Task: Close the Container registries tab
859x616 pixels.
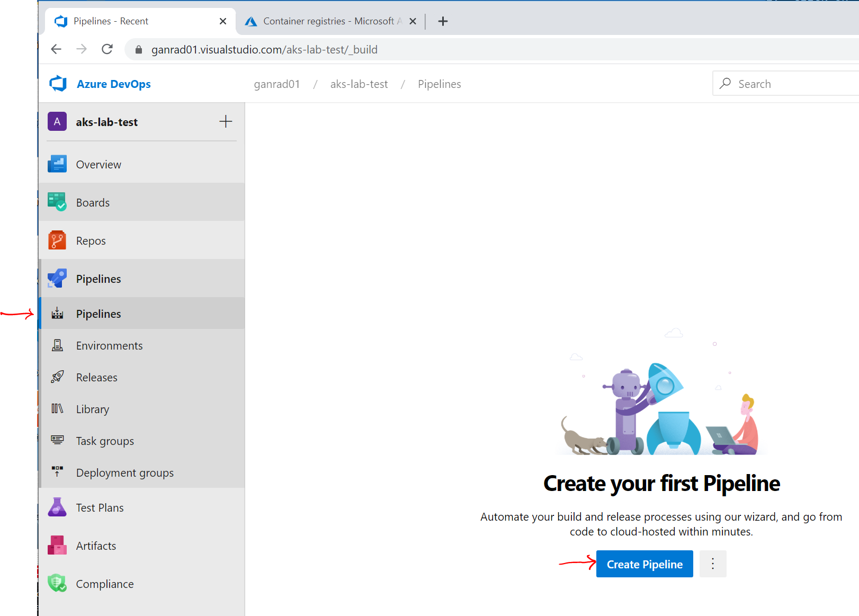Action: tap(413, 21)
